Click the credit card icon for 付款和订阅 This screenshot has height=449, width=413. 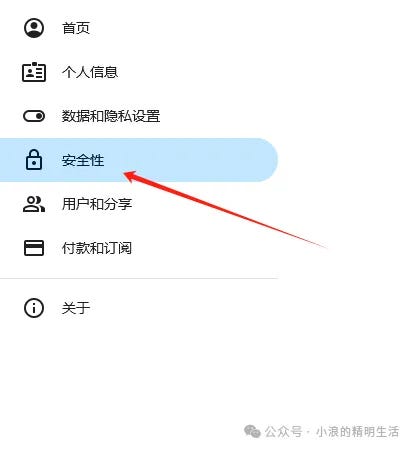pos(34,248)
